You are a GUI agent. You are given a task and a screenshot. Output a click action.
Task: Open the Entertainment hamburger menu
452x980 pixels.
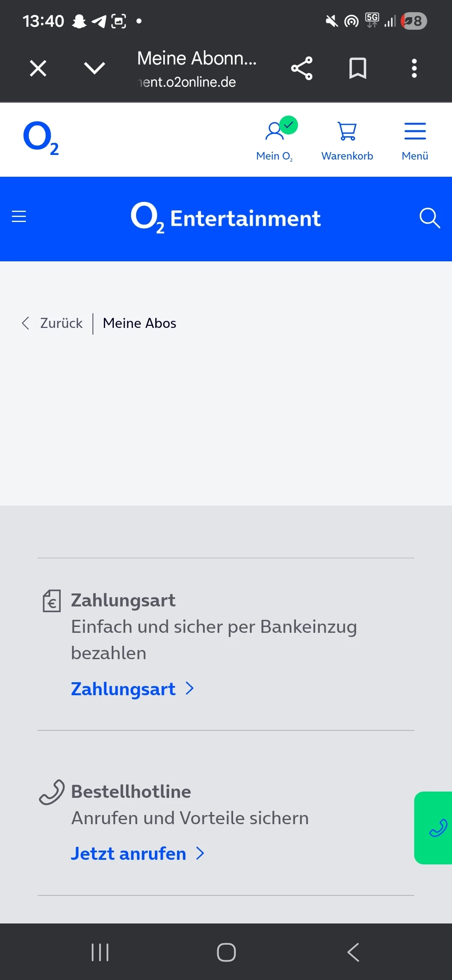click(19, 217)
